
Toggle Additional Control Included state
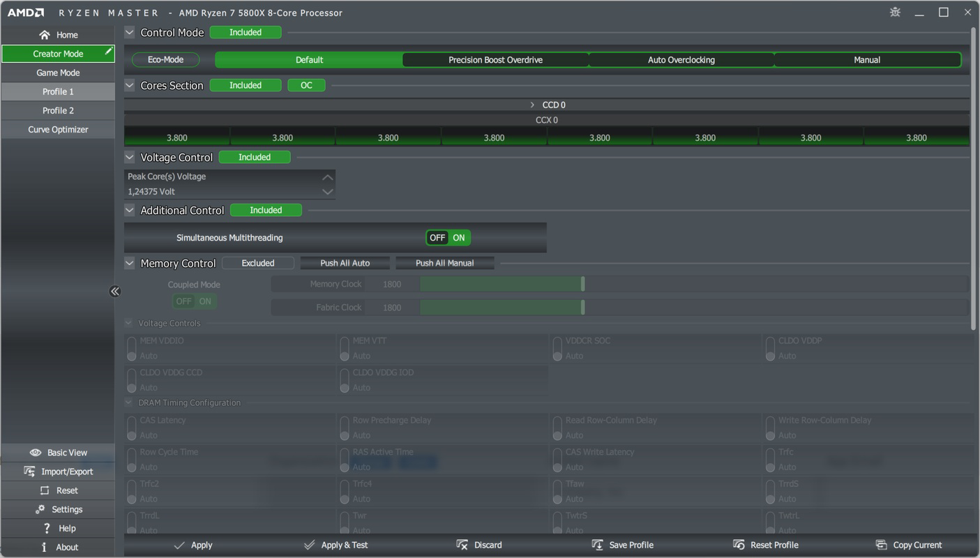(x=266, y=210)
